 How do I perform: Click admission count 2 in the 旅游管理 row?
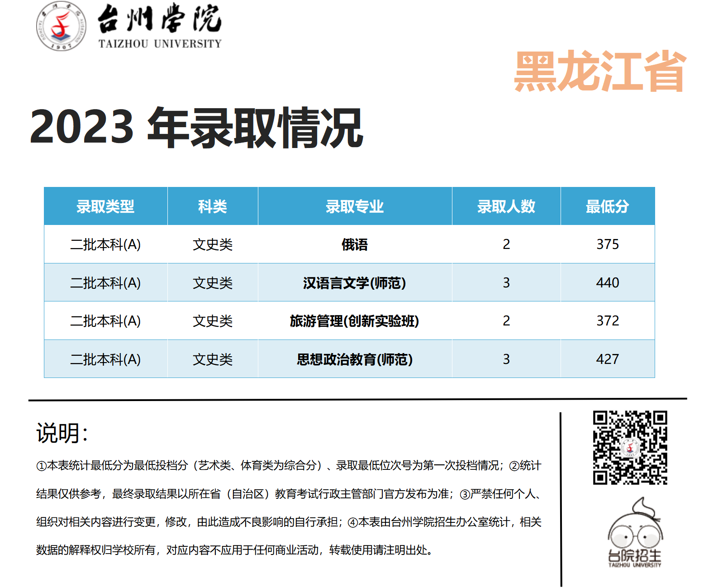[x=506, y=321]
